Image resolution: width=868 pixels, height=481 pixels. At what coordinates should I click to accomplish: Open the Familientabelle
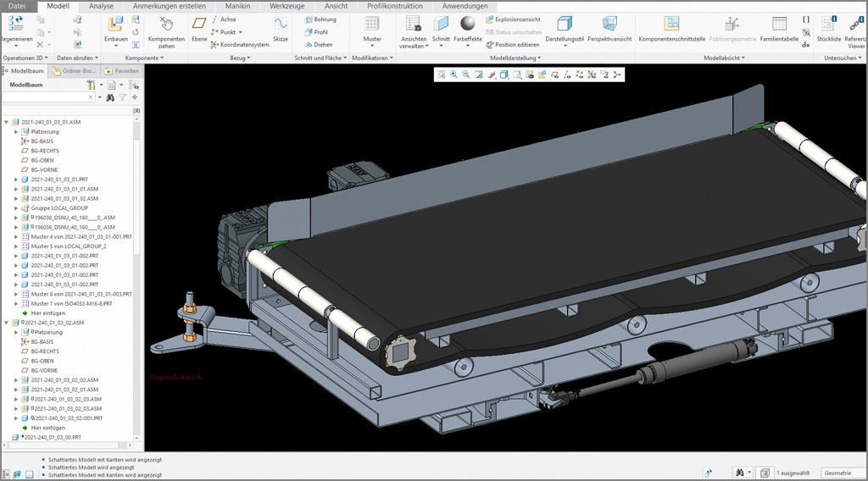(779, 25)
